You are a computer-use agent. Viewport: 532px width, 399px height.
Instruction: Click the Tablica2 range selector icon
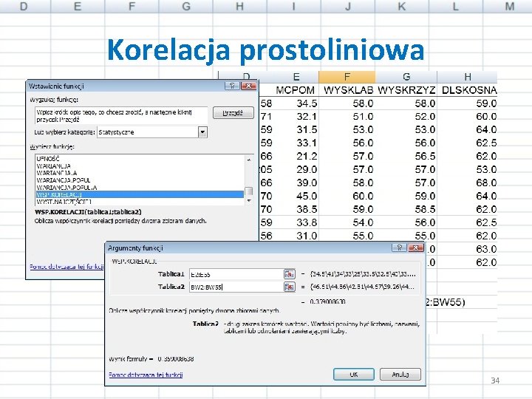tap(289, 287)
